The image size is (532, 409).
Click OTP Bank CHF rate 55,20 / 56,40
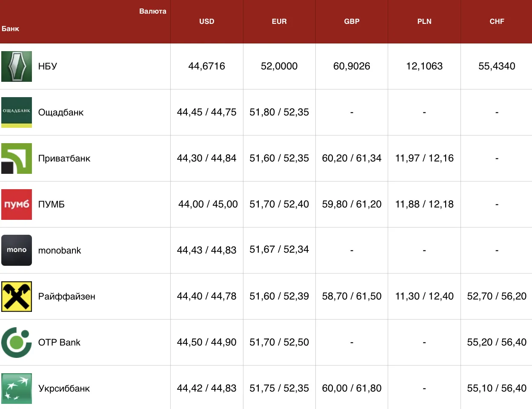point(497,343)
